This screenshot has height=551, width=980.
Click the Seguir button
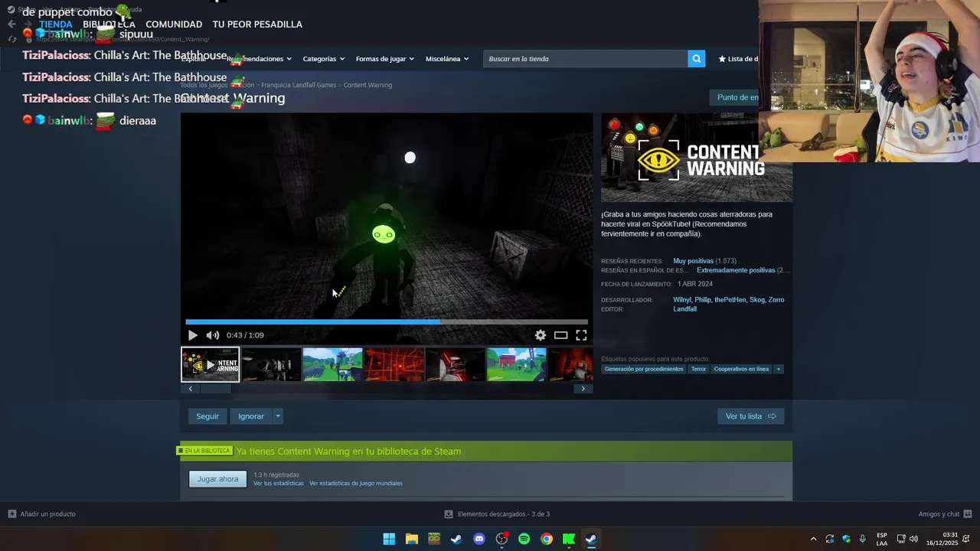click(x=207, y=416)
